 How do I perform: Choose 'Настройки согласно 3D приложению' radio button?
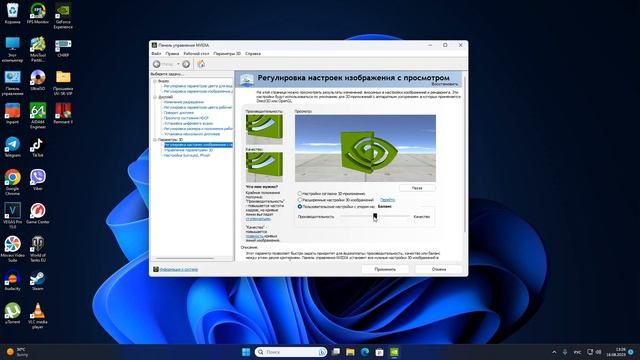(x=300, y=193)
